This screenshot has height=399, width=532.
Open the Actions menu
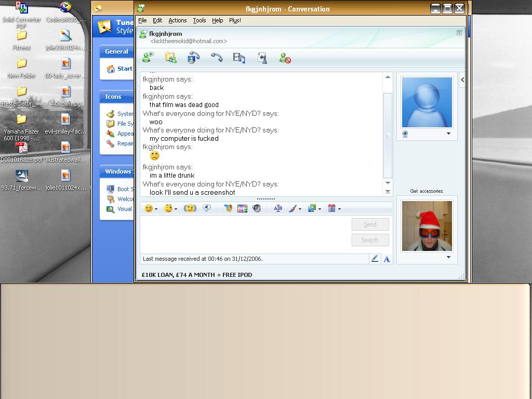(177, 20)
